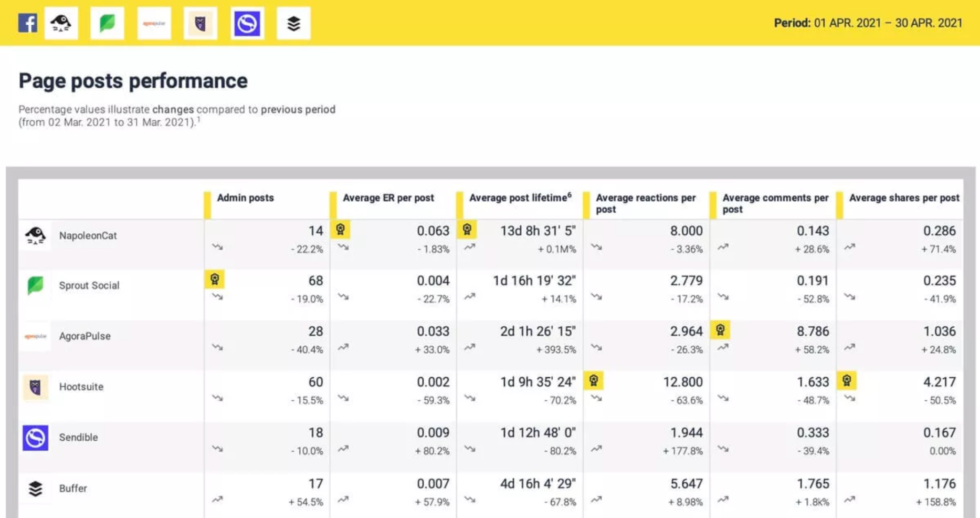Click Hootsuite comments value 1.633
The height and width of the screenshot is (518, 980).
pyautogui.click(x=813, y=382)
